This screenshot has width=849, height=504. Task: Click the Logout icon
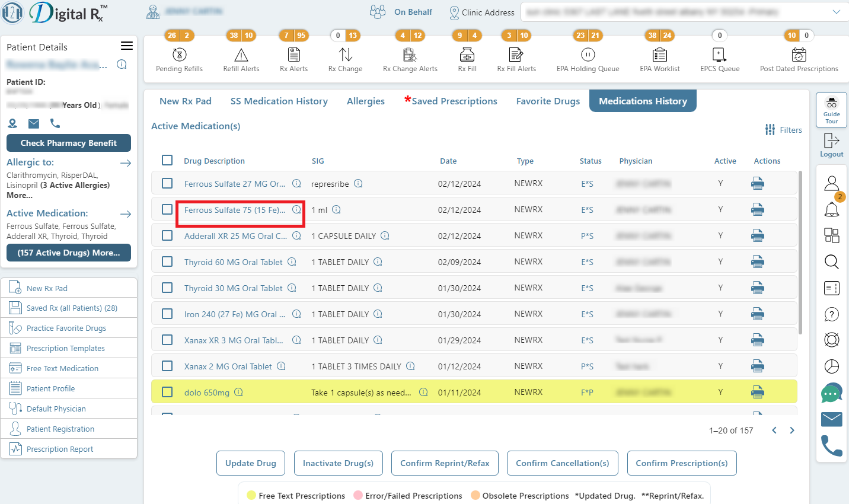point(832,145)
